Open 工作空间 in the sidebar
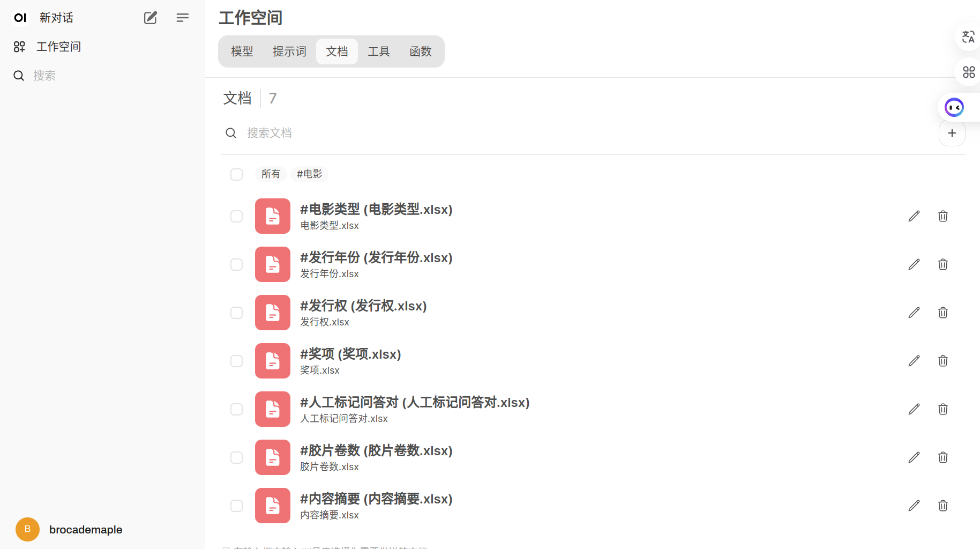The image size is (980, 549). [x=58, y=47]
